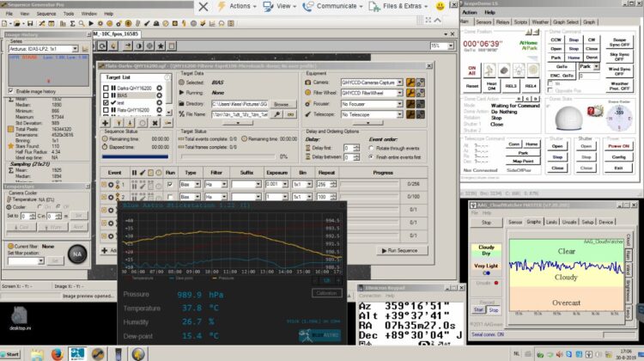Select Finish entire events first radio button
Image resolution: width=644 pixels, height=361 pixels.
point(371,157)
